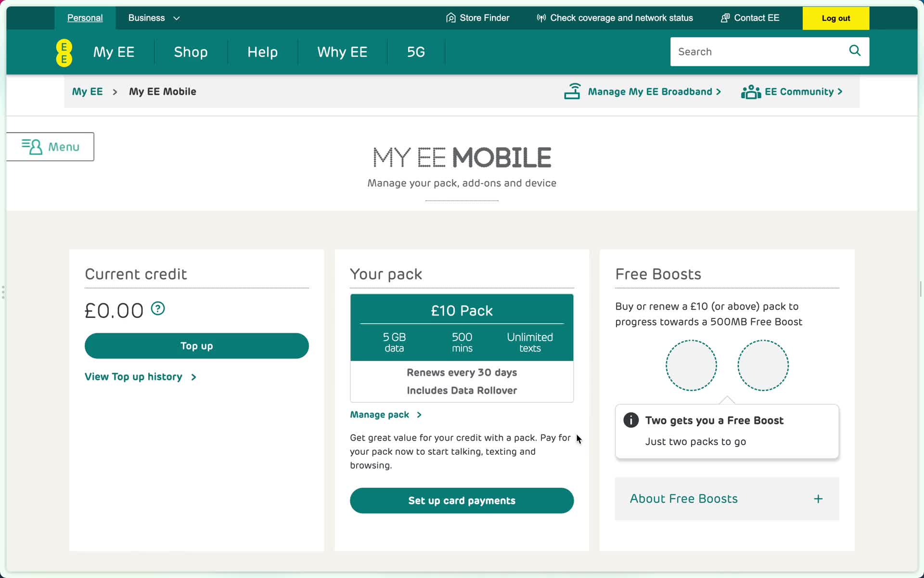Click the EE logo icon
The image size is (924, 578).
coord(64,53)
